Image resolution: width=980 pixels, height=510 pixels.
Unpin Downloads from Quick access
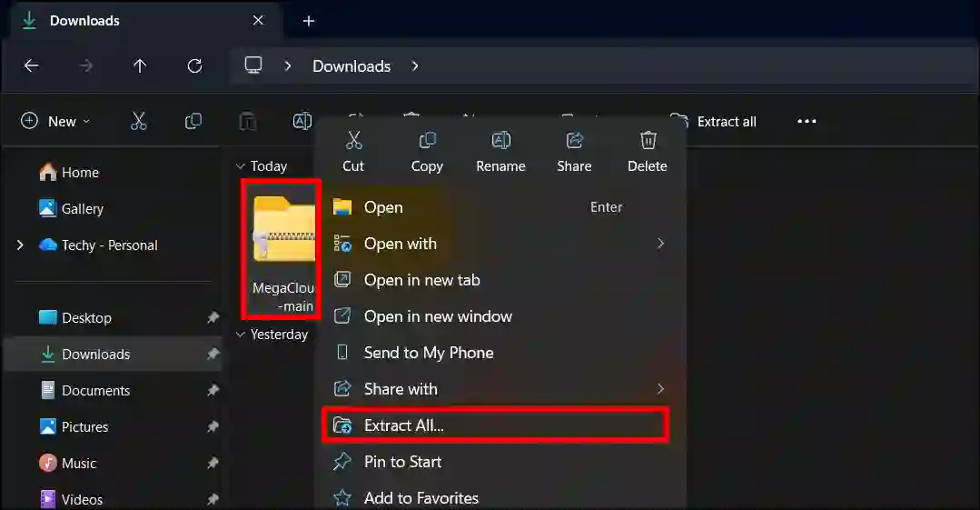(x=213, y=354)
